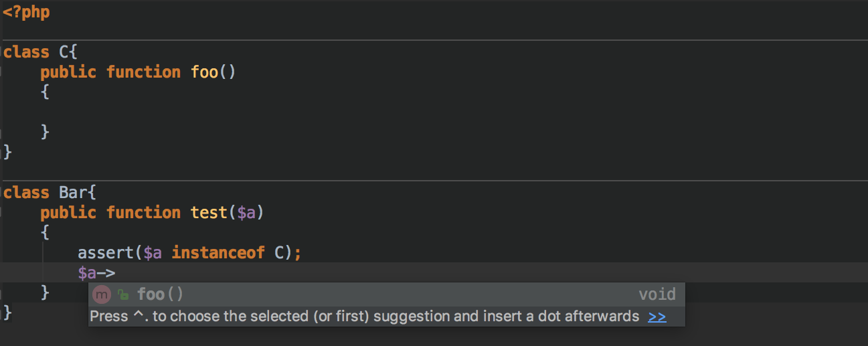Collapse the foo function fold marker
This screenshot has width=868, height=346.
tap(2, 72)
